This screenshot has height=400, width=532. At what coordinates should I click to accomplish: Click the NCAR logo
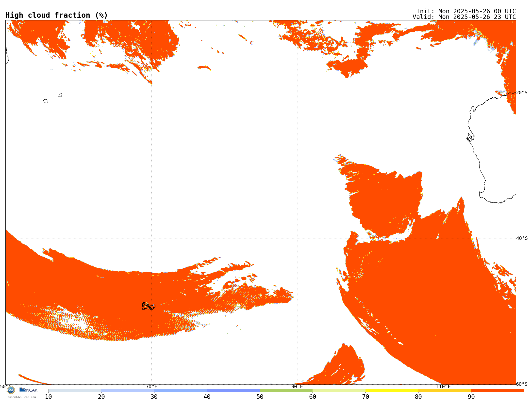point(28,390)
